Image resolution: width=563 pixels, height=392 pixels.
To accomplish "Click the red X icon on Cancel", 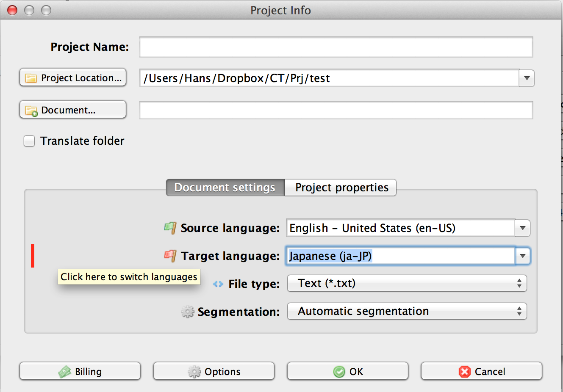I will [x=465, y=372].
